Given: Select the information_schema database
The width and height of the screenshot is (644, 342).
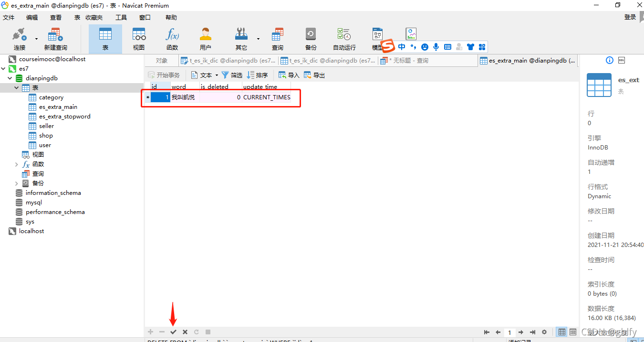Looking at the screenshot, I should click(x=53, y=193).
